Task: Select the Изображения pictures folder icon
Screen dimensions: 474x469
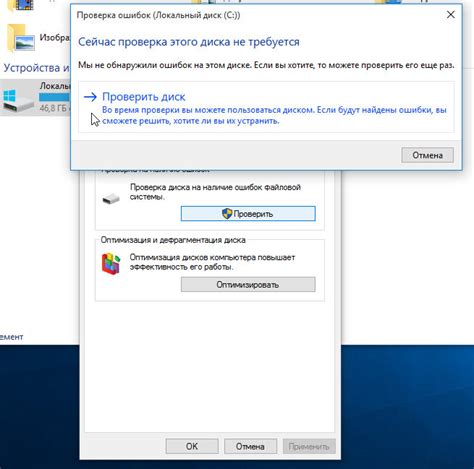Action: coord(21,39)
